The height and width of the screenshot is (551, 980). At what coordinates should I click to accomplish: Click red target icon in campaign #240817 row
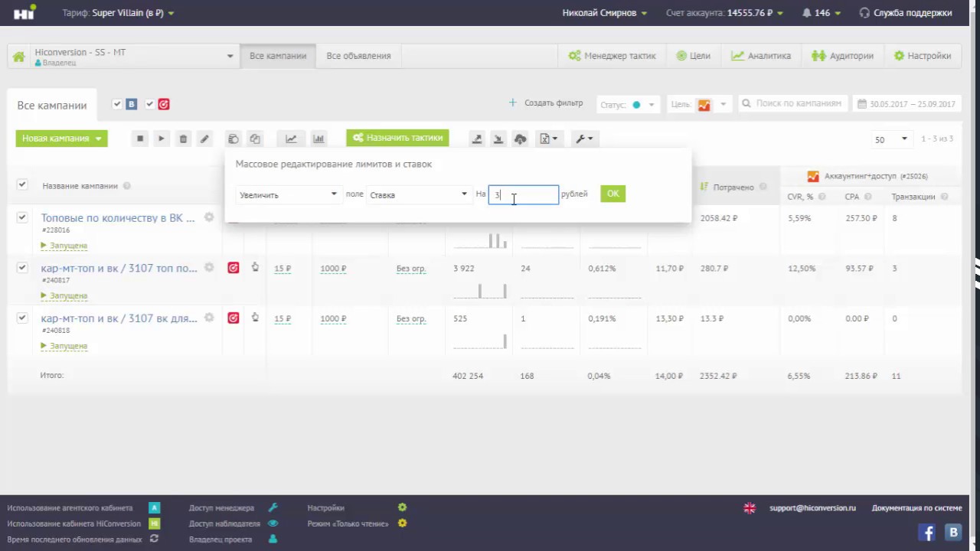pos(234,268)
